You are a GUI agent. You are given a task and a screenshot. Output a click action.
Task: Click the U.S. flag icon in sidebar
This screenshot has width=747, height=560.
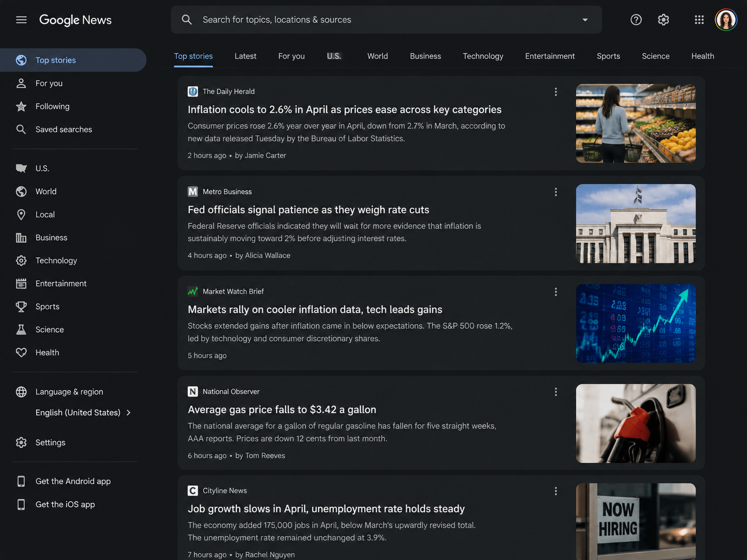click(x=21, y=168)
